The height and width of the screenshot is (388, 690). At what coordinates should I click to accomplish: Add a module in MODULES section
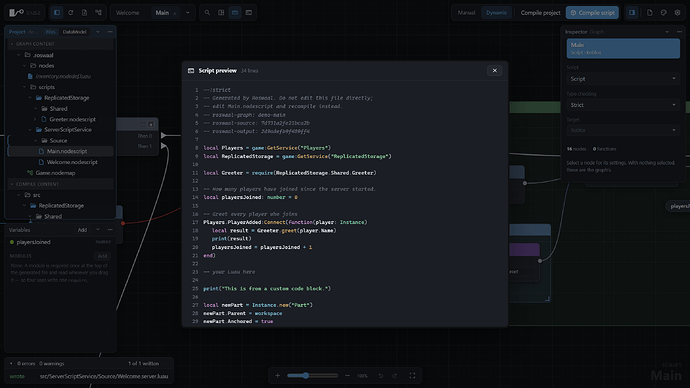coord(102,256)
